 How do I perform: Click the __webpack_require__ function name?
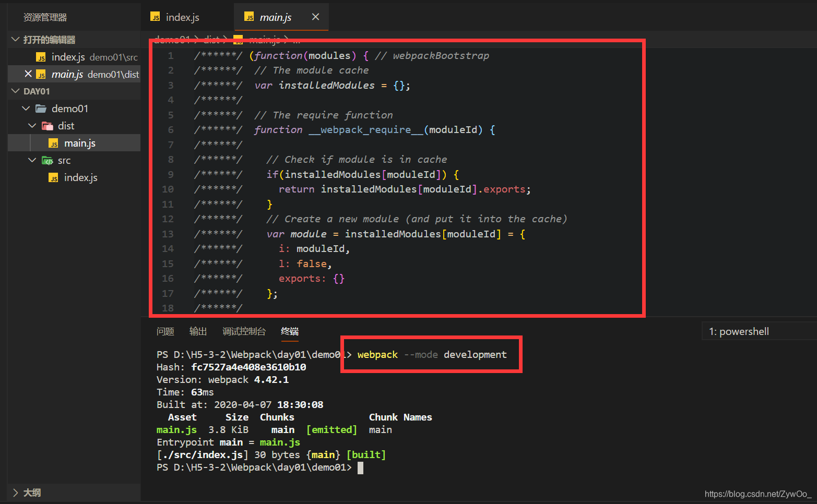pyautogui.click(x=366, y=130)
